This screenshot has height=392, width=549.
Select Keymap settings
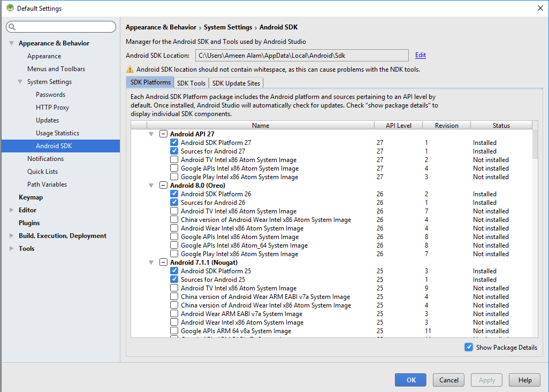(x=31, y=197)
